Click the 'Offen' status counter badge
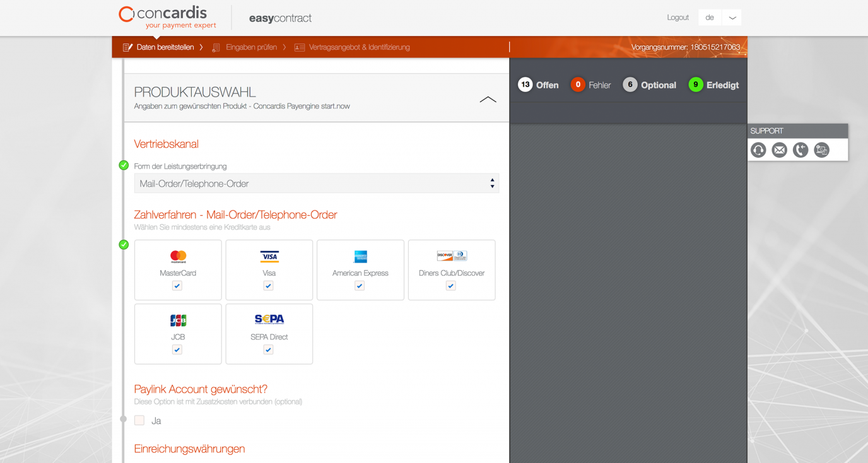 [524, 84]
